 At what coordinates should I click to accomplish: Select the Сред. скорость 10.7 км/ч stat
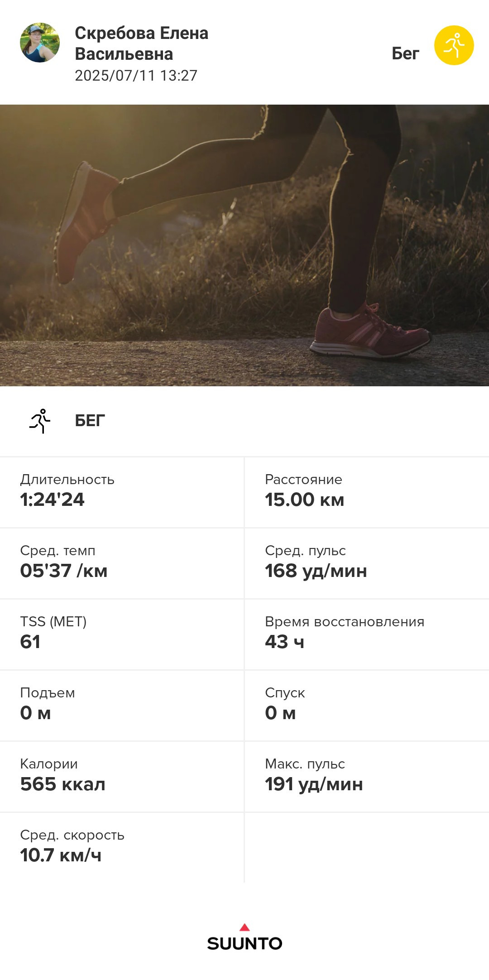122,848
